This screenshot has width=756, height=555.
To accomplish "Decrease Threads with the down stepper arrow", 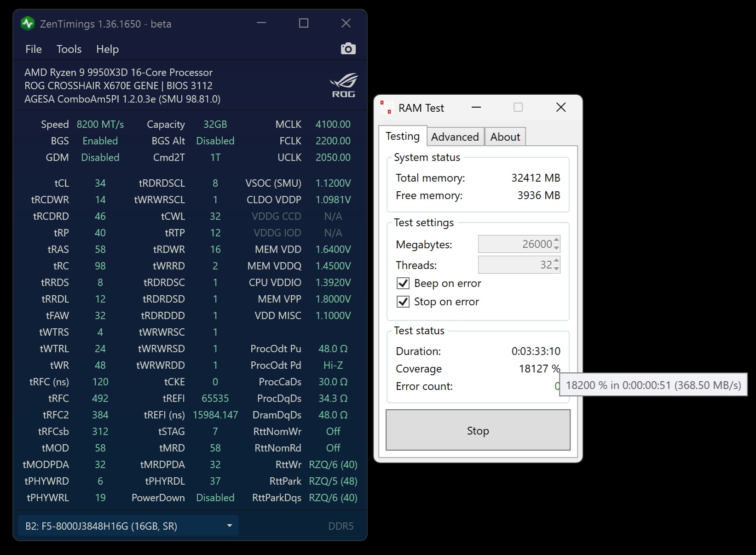I will point(557,269).
